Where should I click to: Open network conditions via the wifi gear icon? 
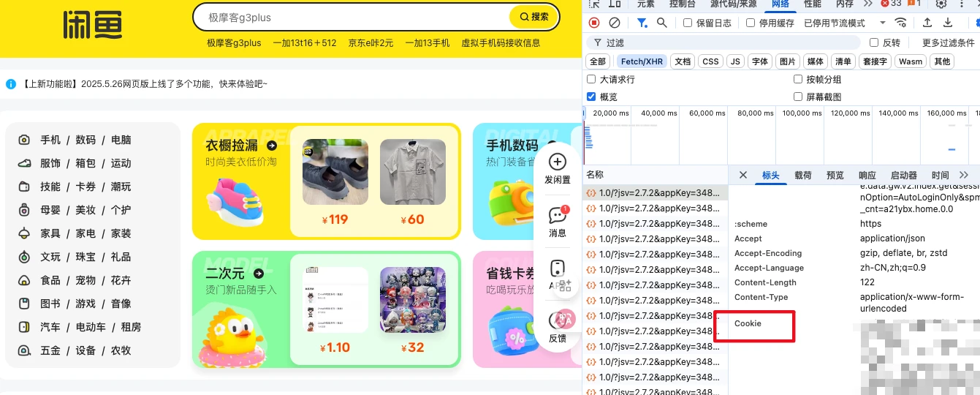[901, 23]
